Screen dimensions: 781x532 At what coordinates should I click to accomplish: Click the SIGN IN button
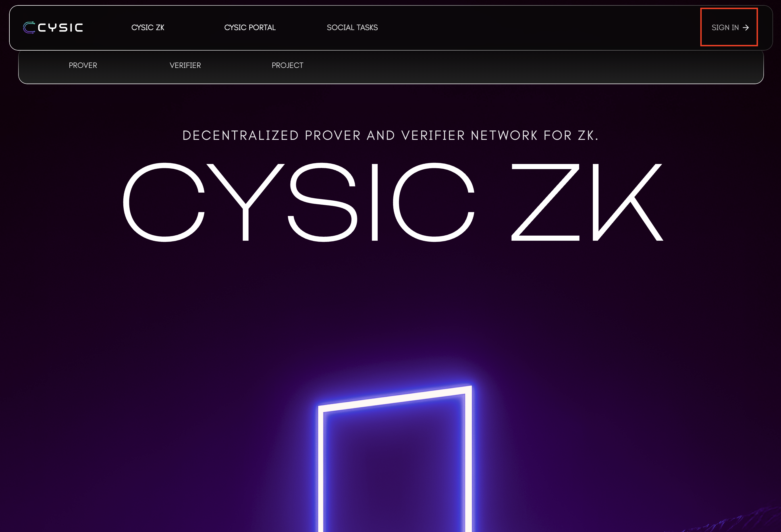pyautogui.click(x=730, y=28)
